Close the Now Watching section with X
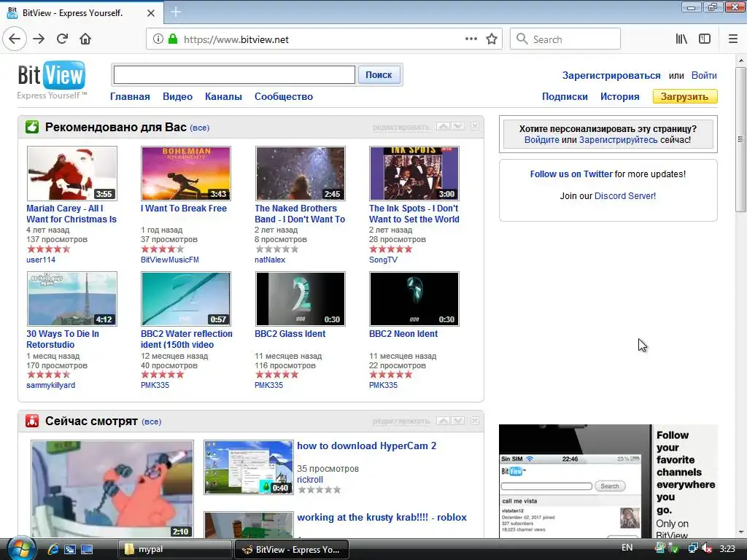Viewport: 747px width, 560px height. click(x=474, y=421)
